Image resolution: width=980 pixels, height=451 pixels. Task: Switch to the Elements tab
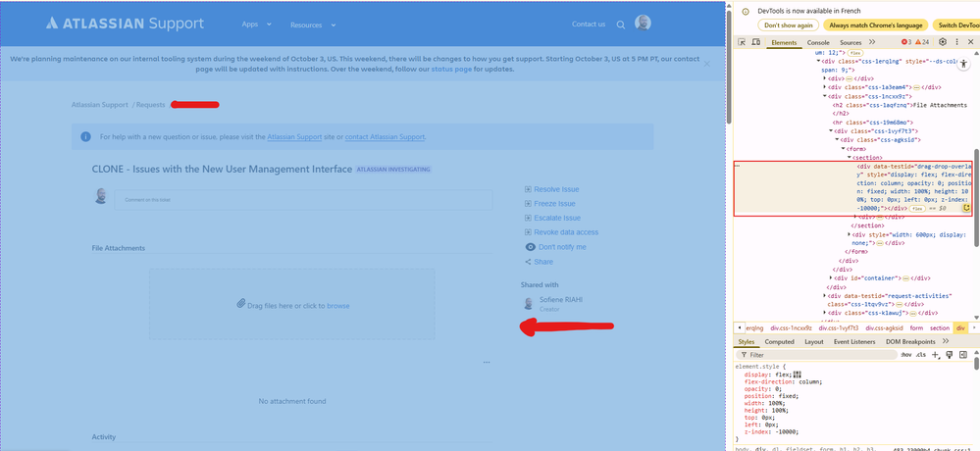[784, 42]
